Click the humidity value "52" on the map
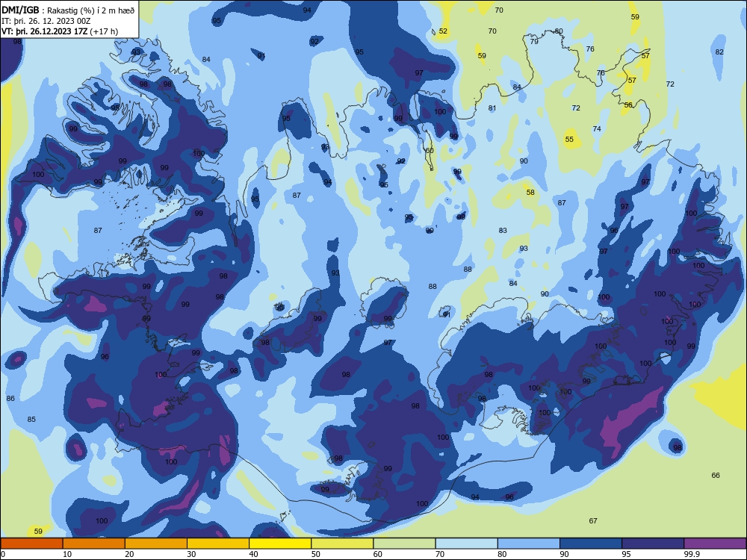 coord(443,31)
